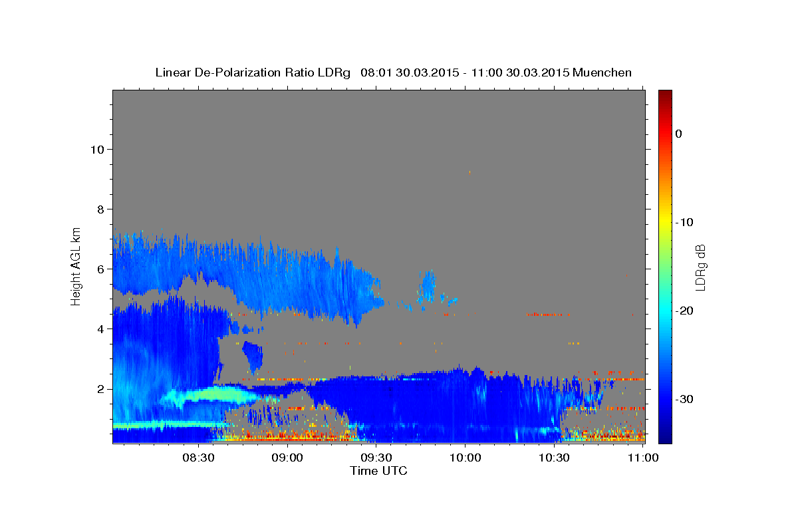Click the plot title "Linear De-Polarization Ratio LDRg"
Viewport: 798px width, 532px height.
pyautogui.click(x=253, y=72)
